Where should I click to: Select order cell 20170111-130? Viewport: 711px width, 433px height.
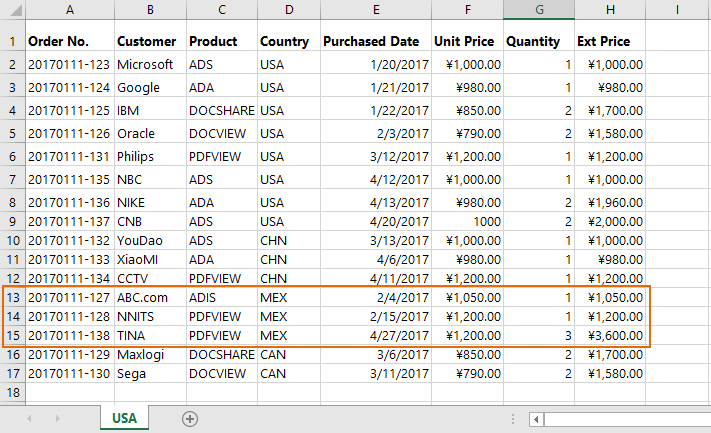(x=70, y=374)
